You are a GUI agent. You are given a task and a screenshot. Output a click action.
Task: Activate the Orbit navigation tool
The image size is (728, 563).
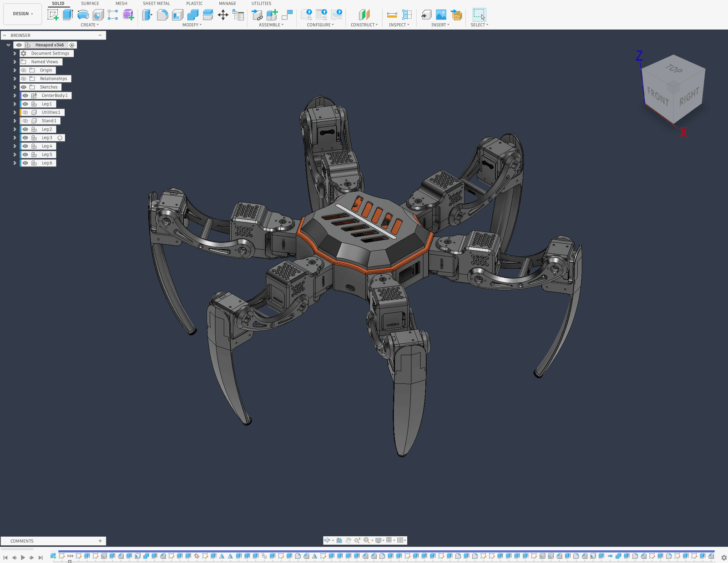[327, 540]
